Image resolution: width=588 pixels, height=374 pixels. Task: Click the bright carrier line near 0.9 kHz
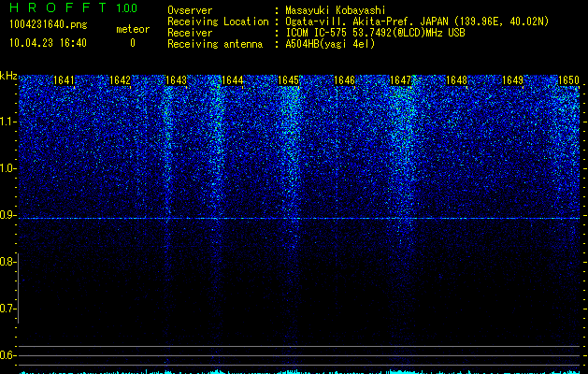[x=299, y=219]
